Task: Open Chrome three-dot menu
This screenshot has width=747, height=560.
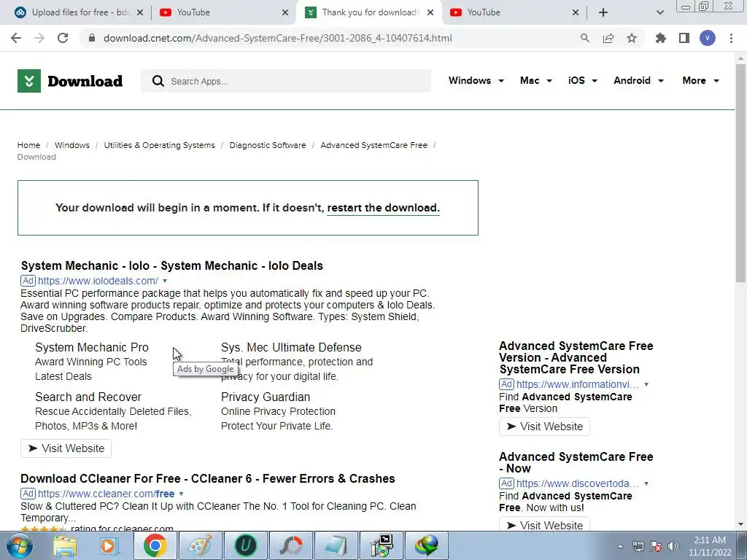Action: click(x=731, y=38)
